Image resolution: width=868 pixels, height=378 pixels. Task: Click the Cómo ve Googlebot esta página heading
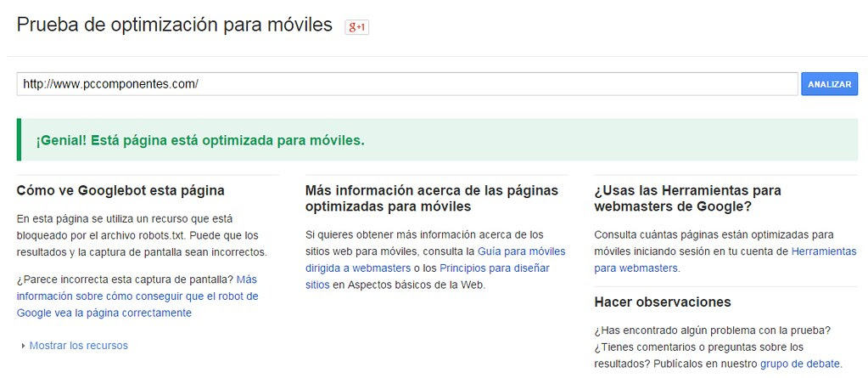(x=120, y=190)
